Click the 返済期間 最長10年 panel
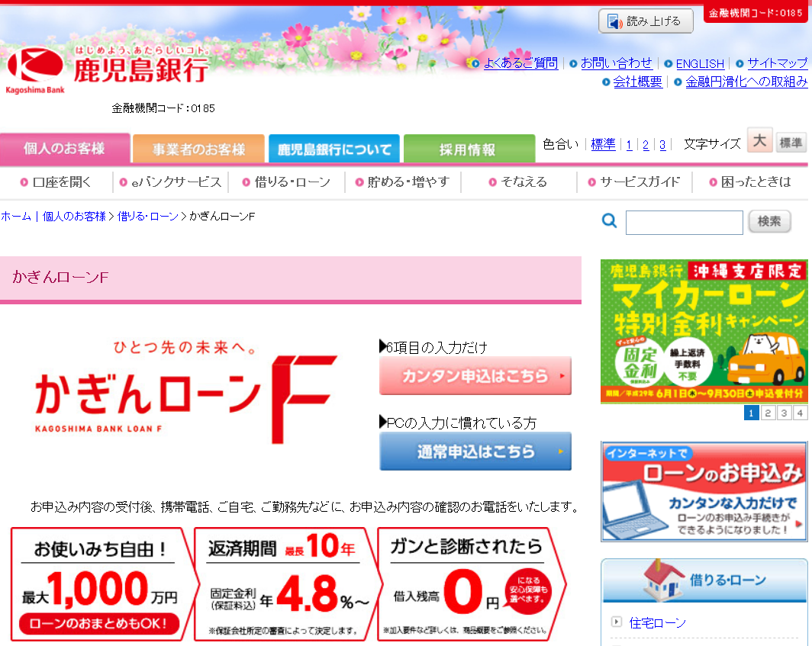Image resolution: width=812 pixels, height=646 pixels. pyautogui.click(x=287, y=584)
